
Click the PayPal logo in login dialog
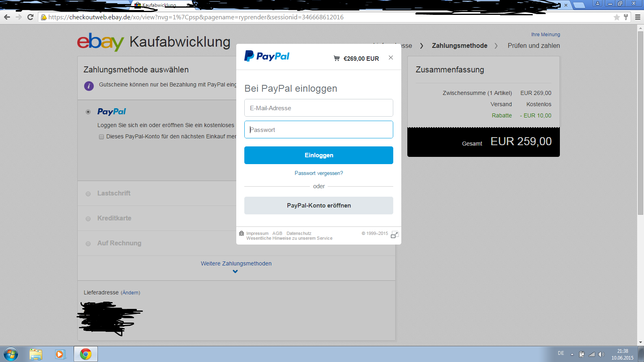pos(267,56)
